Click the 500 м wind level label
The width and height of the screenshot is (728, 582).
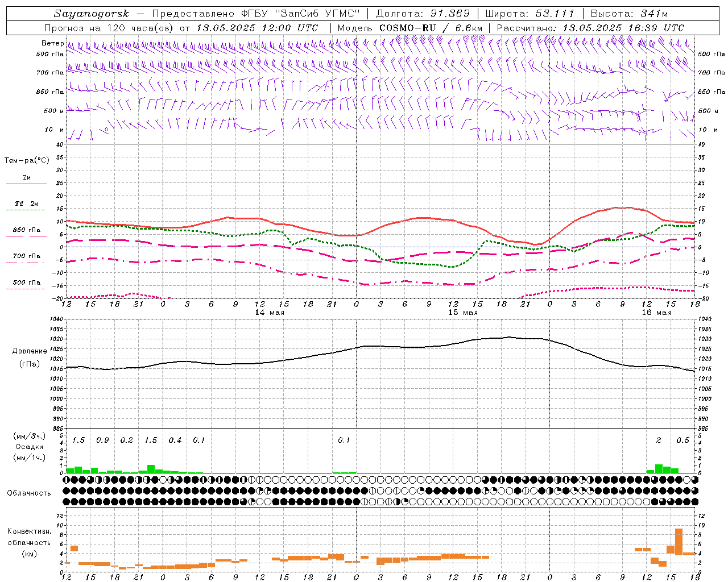53,111
